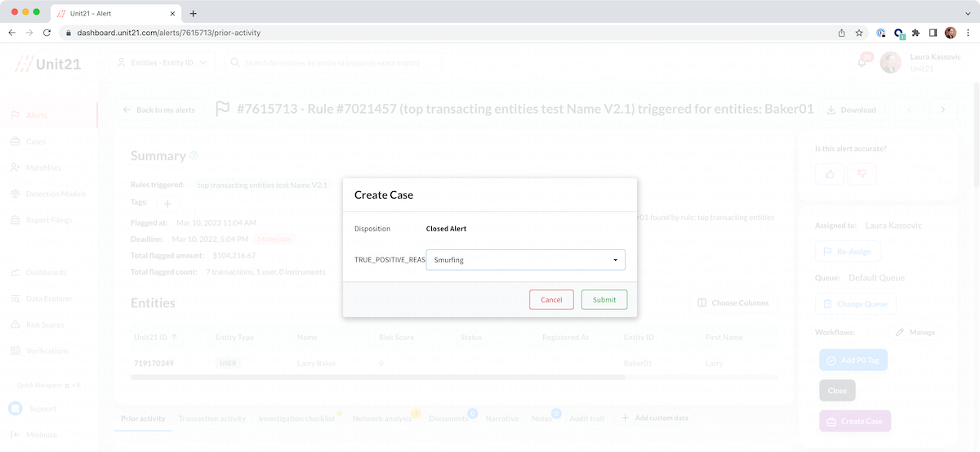
Task: Open the notifications bell
Action: pos(862,62)
